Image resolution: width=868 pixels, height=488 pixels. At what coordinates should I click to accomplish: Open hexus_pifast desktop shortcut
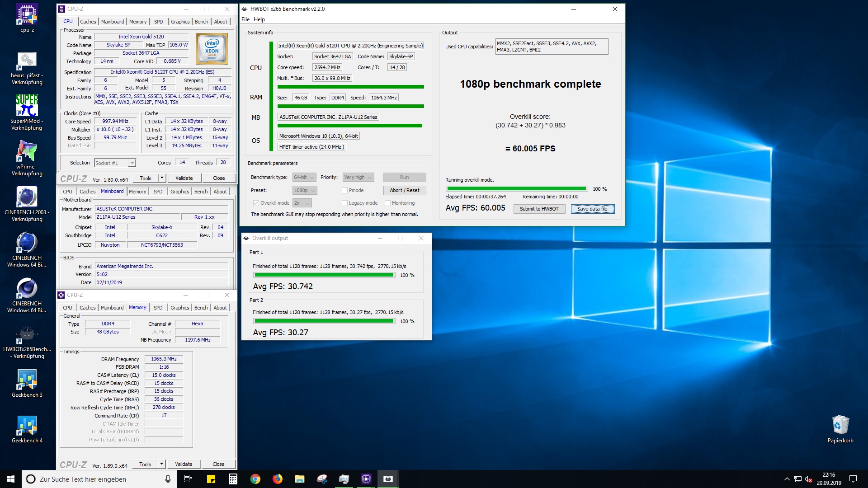[x=27, y=68]
